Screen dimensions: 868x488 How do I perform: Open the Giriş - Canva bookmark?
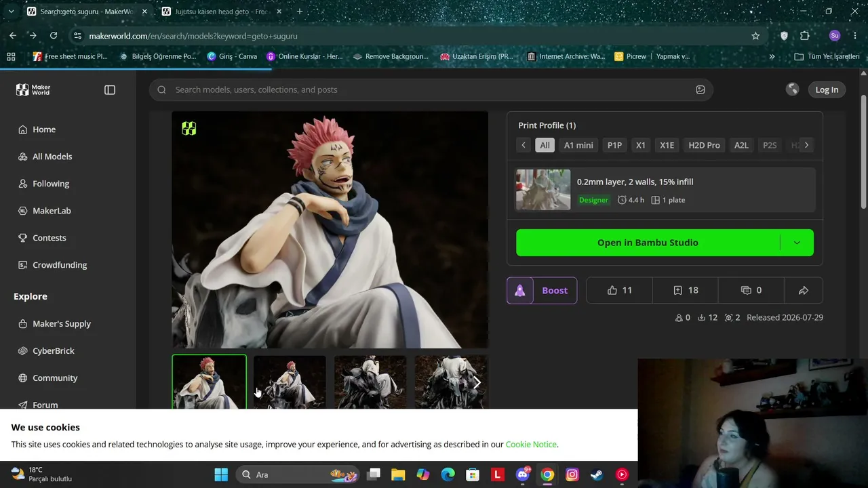pos(232,56)
